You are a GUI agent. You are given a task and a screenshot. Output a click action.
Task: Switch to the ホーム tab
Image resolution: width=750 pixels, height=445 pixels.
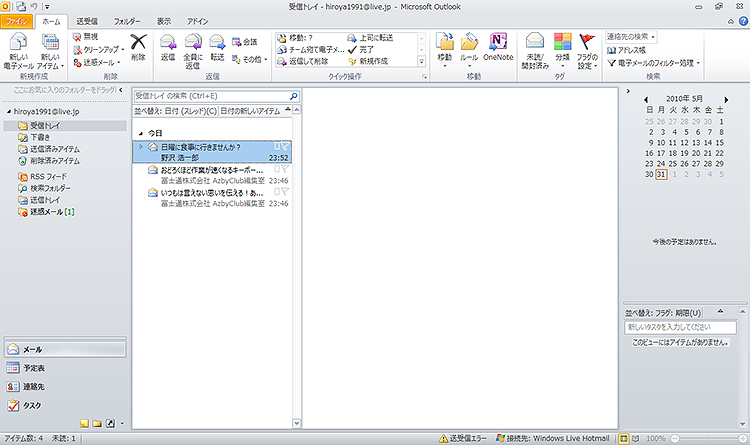(51, 22)
